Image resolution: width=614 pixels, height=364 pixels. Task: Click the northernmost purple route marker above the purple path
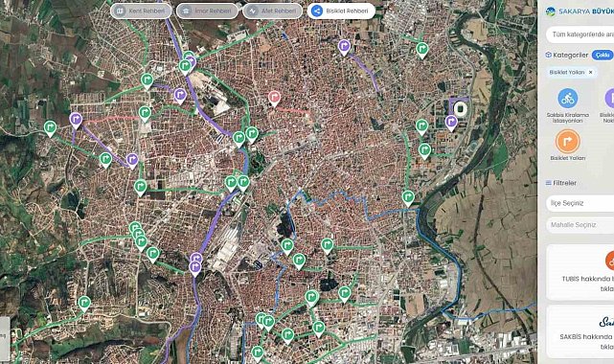344,47
